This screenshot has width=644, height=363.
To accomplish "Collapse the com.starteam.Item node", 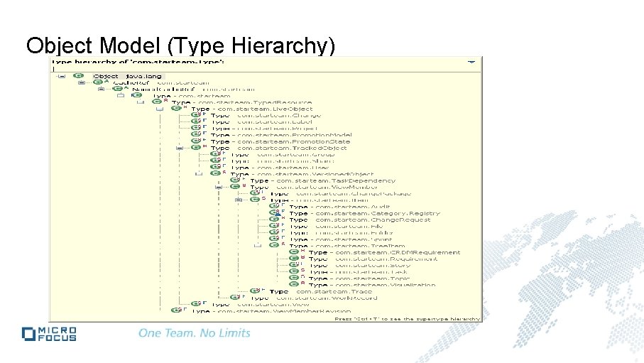I will click(238, 200).
